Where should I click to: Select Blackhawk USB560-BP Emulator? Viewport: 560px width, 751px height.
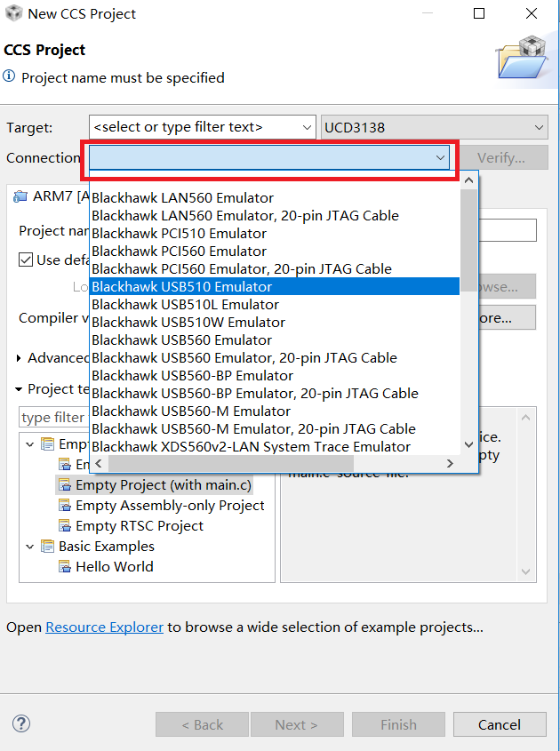tap(275, 375)
